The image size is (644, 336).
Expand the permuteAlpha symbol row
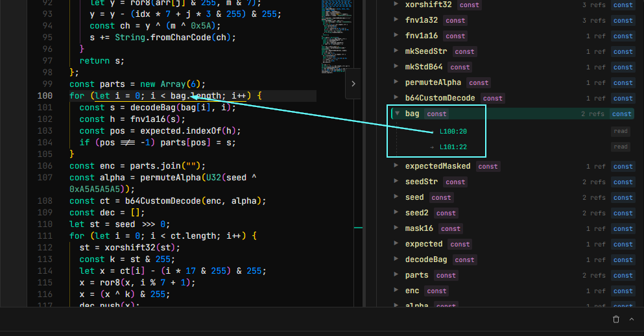pos(396,82)
